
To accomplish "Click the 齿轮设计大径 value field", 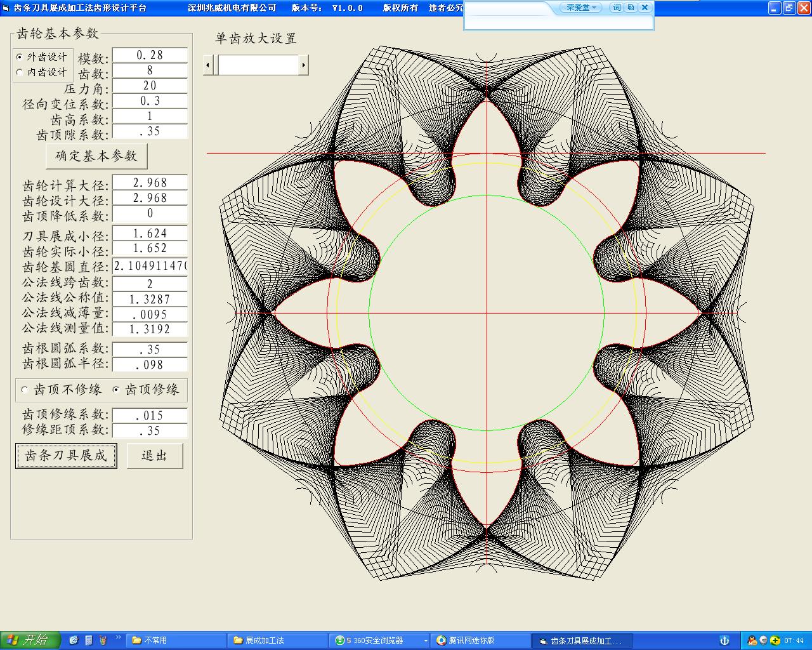I will pyautogui.click(x=150, y=198).
